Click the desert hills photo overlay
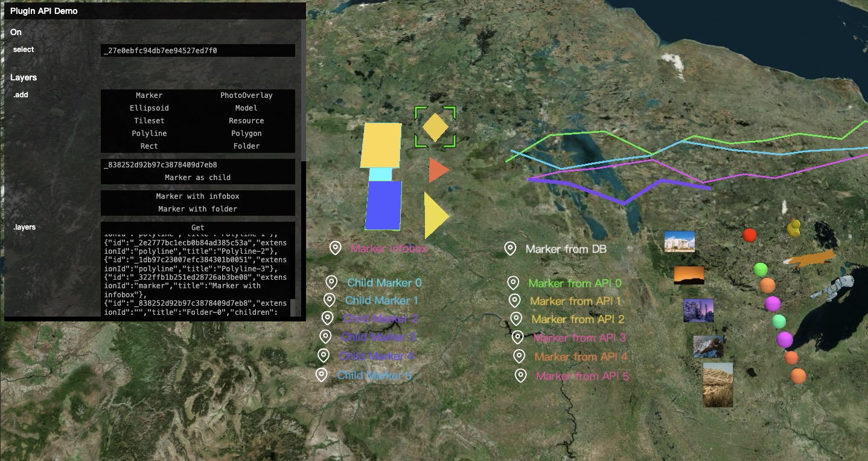This screenshot has height=461, width=868. 718,385
